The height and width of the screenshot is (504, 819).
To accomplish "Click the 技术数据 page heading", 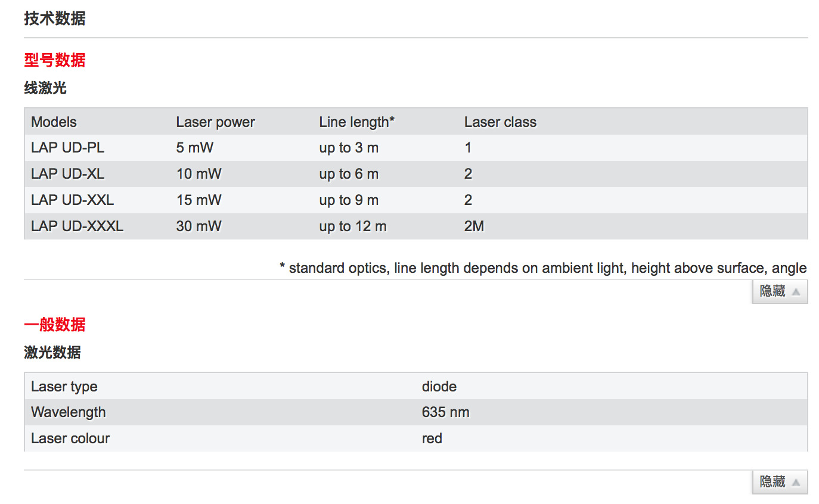I will 55,19.
